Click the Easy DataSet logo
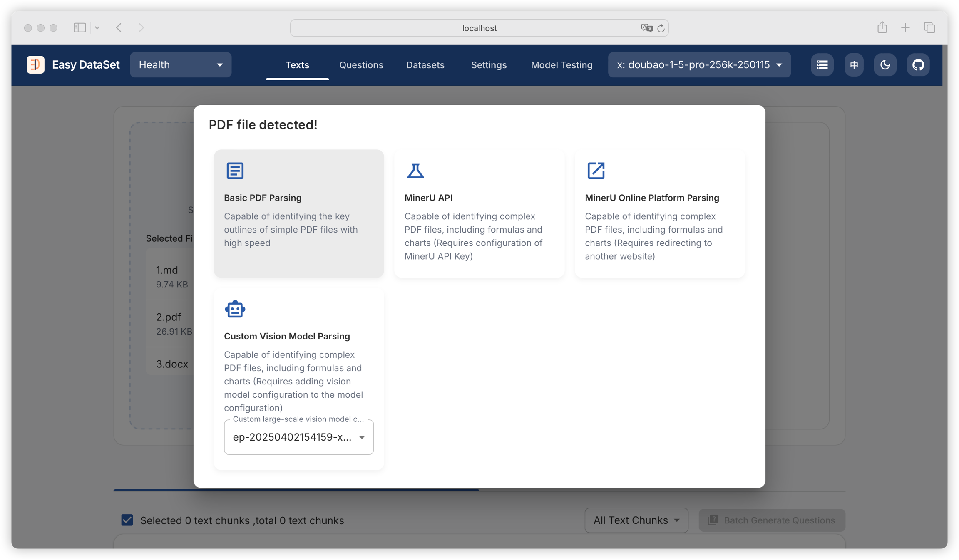The height and width of the screenshot is (560, 959). pos(35,65)
